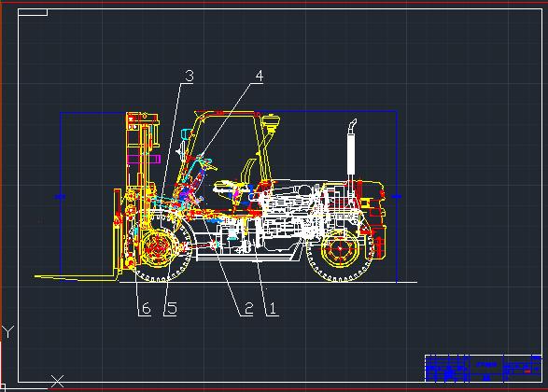Click the callout number 4 label
Screen dimensions: 548x392
tap(259, 76)
